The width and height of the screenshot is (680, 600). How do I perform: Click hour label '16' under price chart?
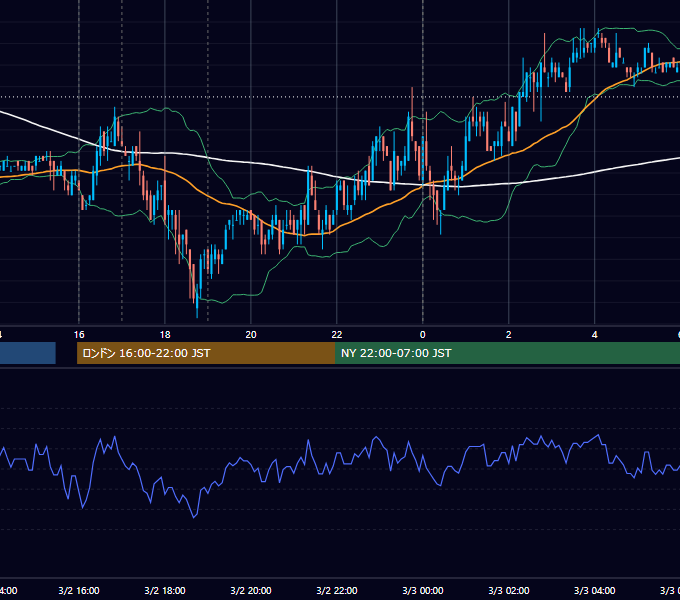[x=79, y=335]
